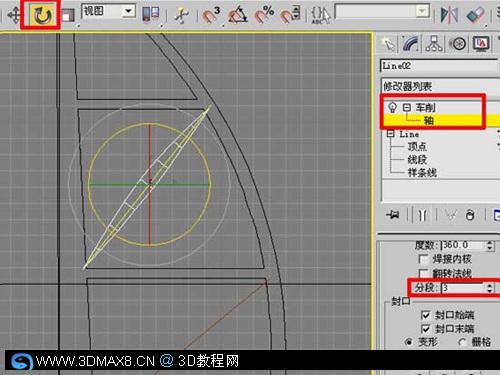Switch to the Hierarchy panel tab
The image size is (500, 375).
[x=434, y=44]
